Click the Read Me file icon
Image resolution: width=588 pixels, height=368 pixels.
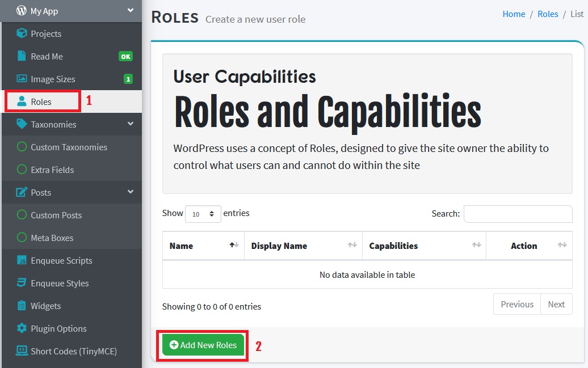pyautogui.click(x=22, y=56)
